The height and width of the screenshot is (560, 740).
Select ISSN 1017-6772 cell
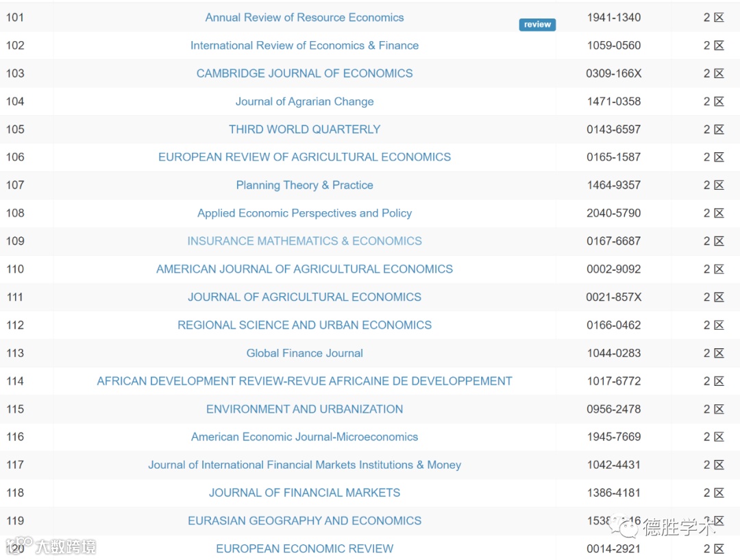click(x=613, y=381)
